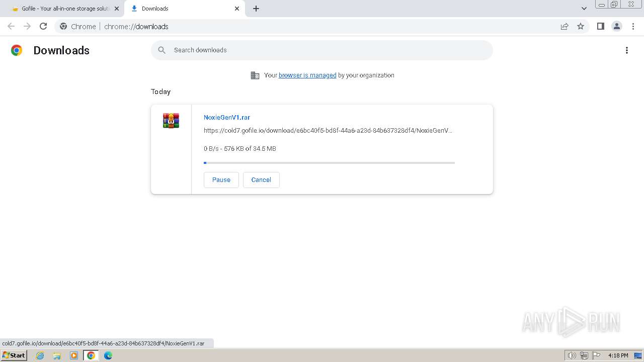Pause the NoxieGenV1.rar download

click(x=221, y=180)
